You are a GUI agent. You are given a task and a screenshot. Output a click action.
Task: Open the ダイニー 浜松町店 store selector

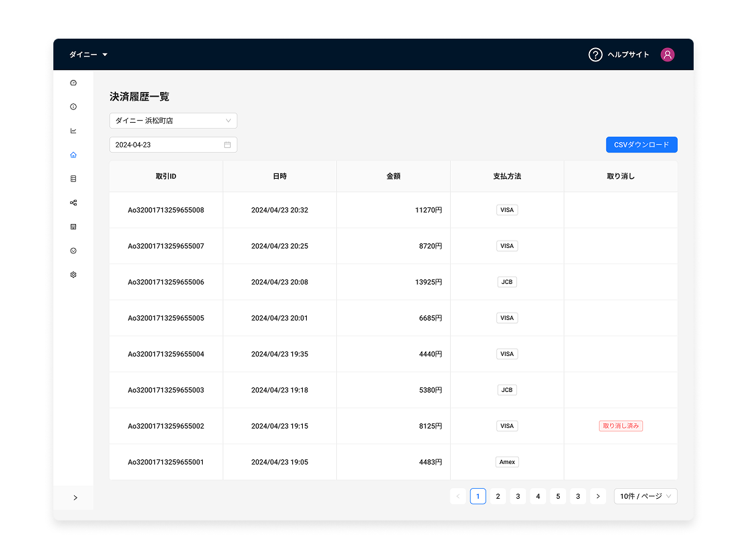tap(173, 121)
